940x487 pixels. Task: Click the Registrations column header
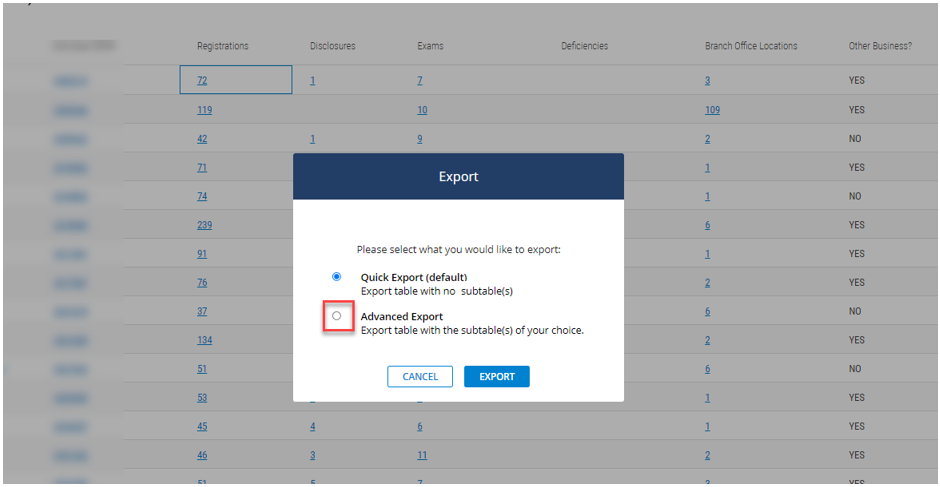pos(222,46)
